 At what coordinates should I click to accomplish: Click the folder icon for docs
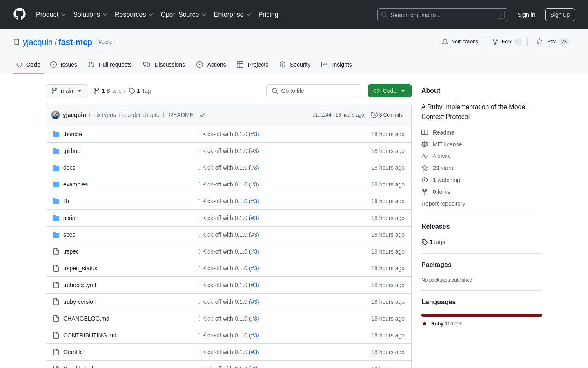tap(56, 168)
